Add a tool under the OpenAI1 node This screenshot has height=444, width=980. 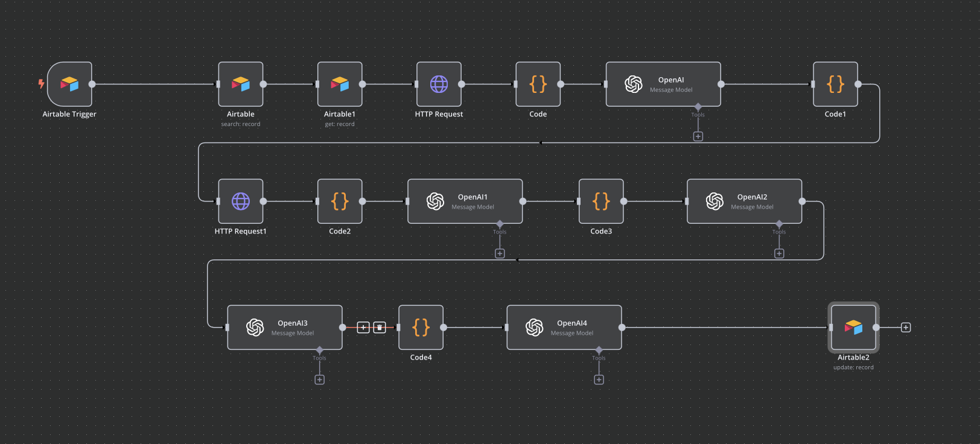(500, 253)
